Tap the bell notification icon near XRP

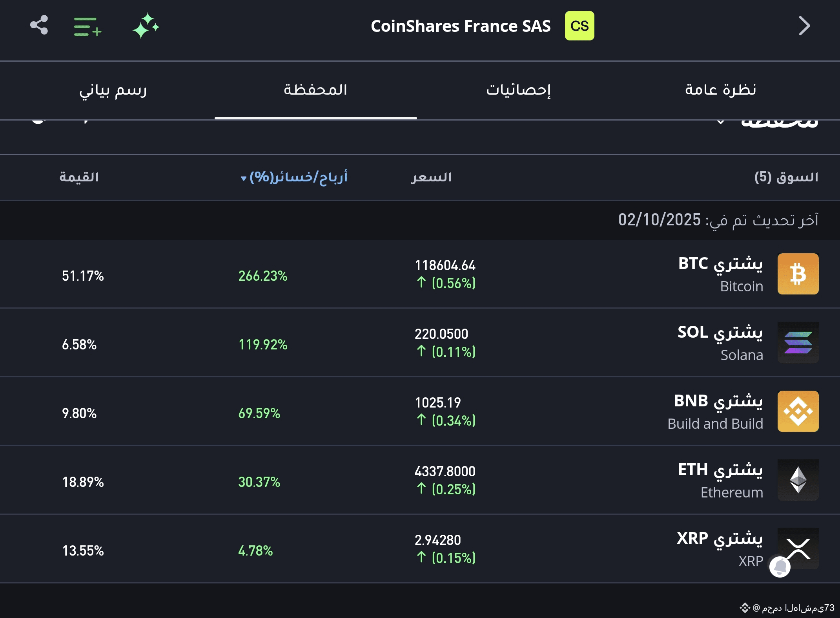click(780, 567)
